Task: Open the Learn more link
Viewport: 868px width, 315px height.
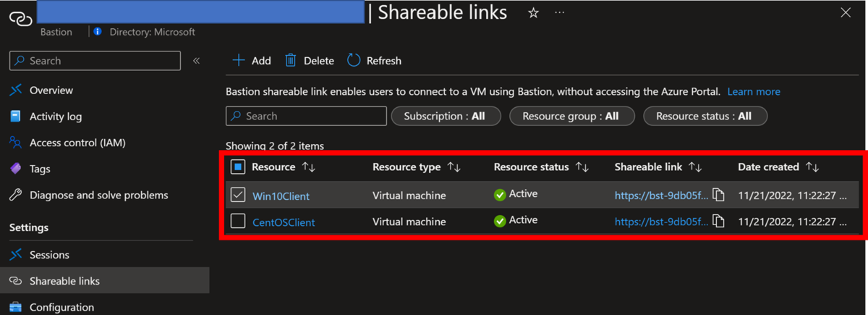Action: pyautogui.click(x=754, y=92)
